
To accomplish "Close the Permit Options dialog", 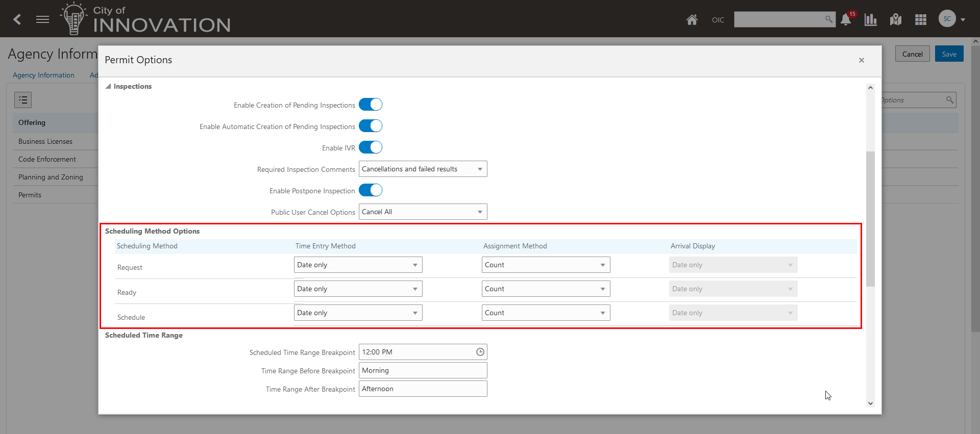I will tap(862, 60).
